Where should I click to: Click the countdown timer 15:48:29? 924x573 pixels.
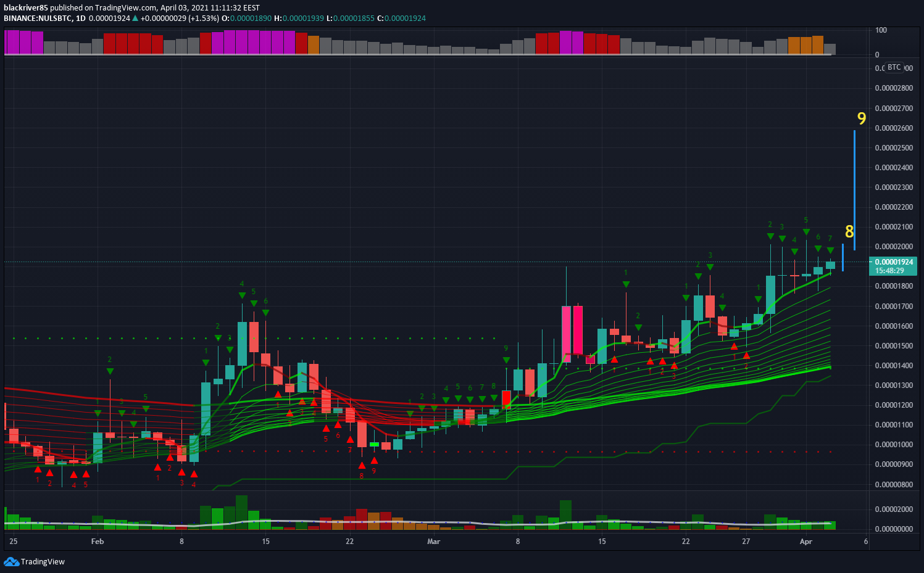889,271
